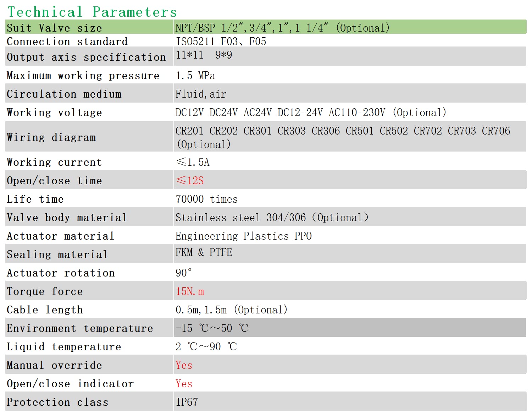Screen dimensions: 532x416
Task: Click the '90°' rotation value
Action: tap(184, 273)
